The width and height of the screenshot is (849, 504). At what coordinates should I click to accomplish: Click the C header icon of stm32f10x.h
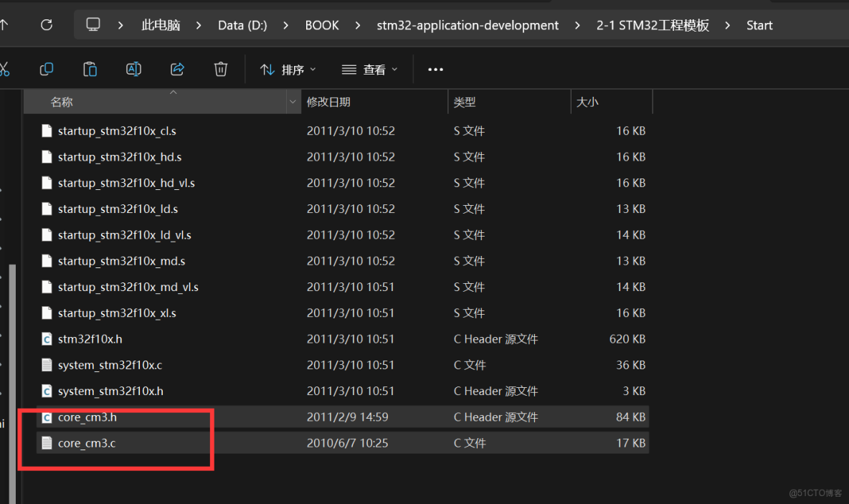click(x=47, y=339)
